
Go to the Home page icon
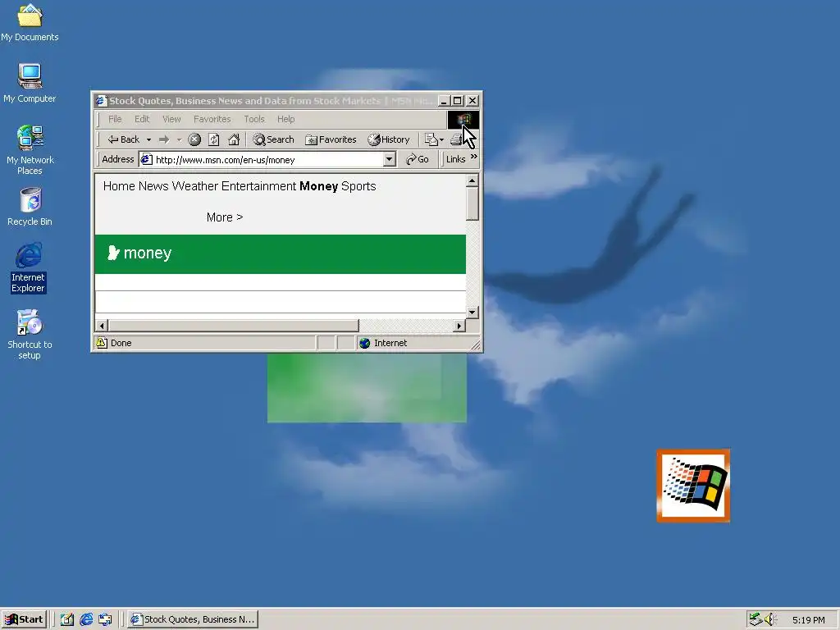[x=234, y=139]
